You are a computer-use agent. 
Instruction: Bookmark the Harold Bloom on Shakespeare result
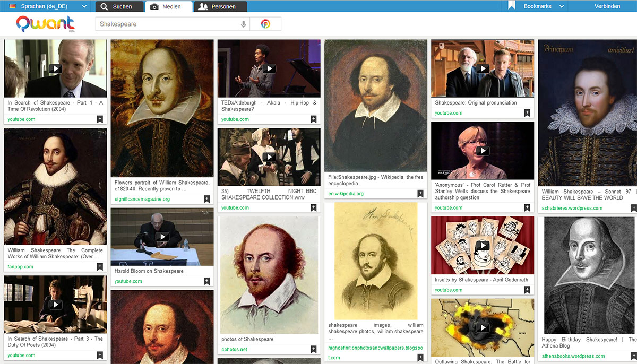[207, 281]
